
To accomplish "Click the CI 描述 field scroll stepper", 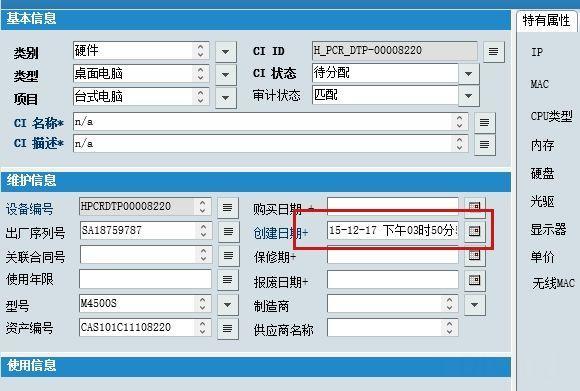I will 459,144.
